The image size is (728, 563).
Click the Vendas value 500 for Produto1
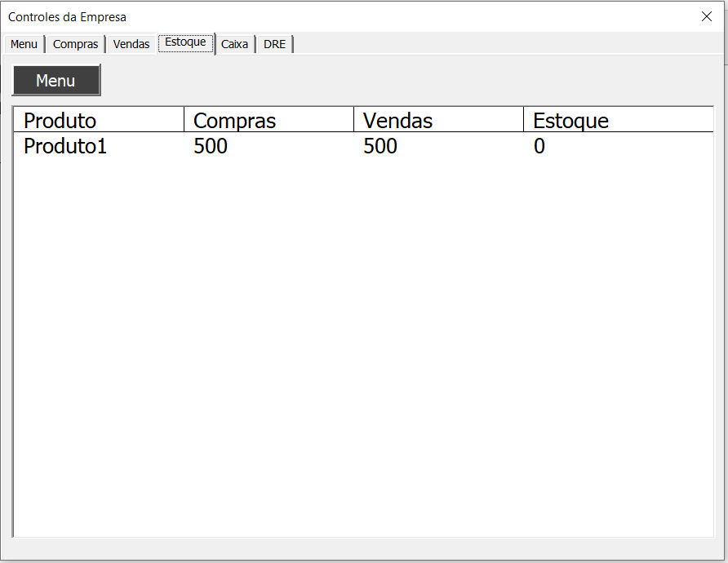380,146
